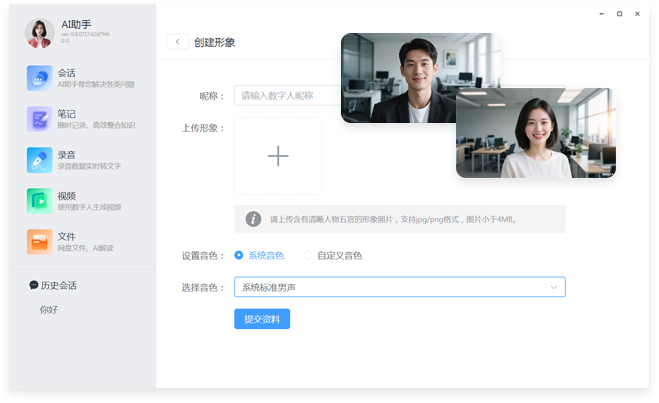Viewport: 659px width, 403px height.
Task: Open the 笔记 notes icon
Action: [40, 119]
